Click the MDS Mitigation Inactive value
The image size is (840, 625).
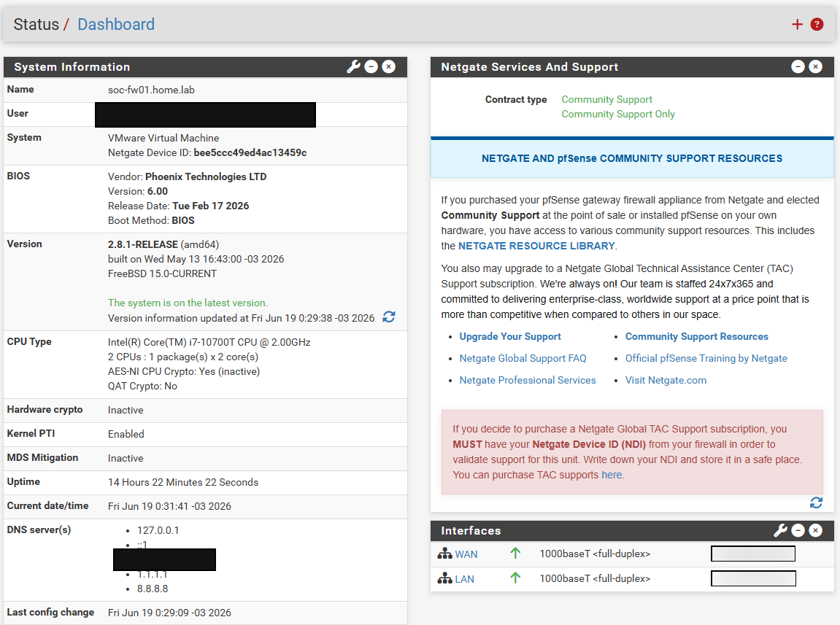point(126,459)
